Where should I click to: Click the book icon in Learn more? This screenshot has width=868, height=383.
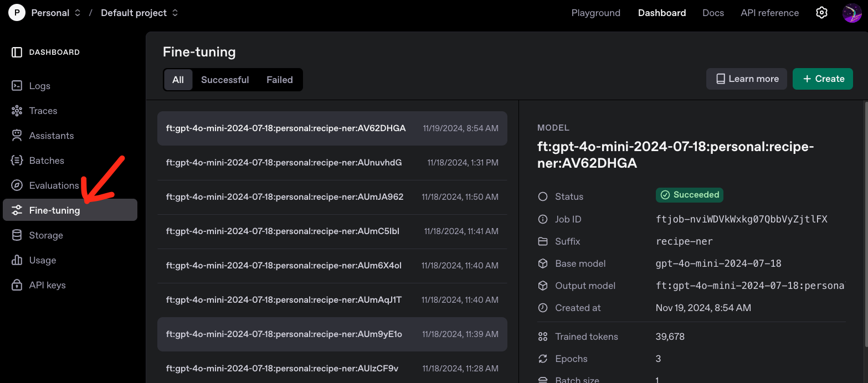tap(721, 79)
